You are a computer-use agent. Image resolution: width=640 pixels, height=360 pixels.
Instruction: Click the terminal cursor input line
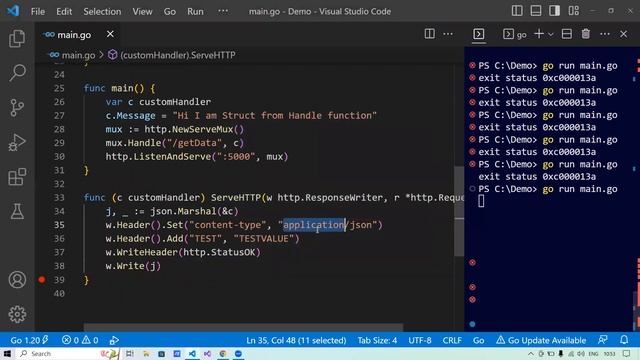click(481, 201)
